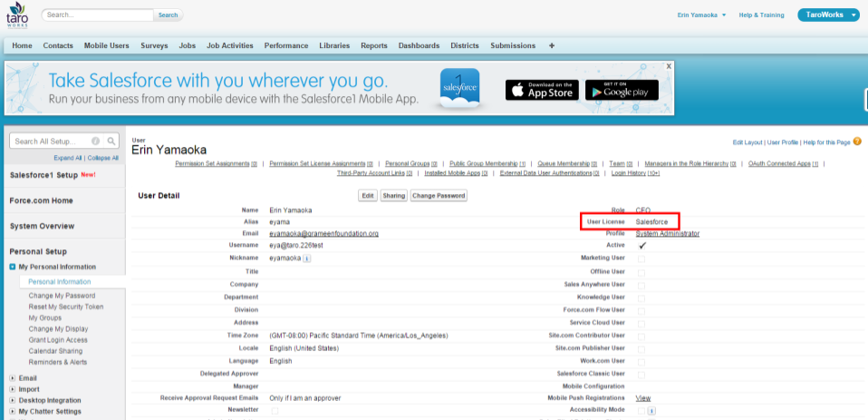Viewport: 868px width, 420px height.
Task: Click the setup search info icon
Action: pos(95,142)
